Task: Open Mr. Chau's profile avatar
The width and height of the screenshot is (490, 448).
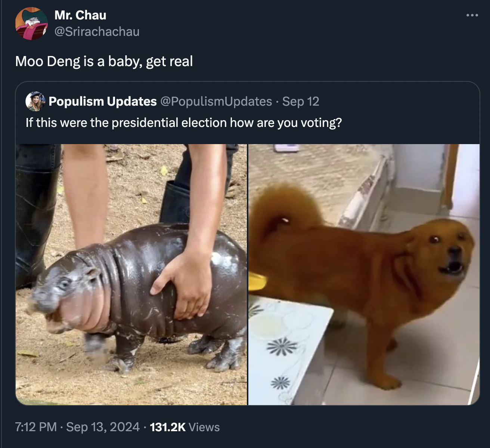Action: tap(31, 23)
